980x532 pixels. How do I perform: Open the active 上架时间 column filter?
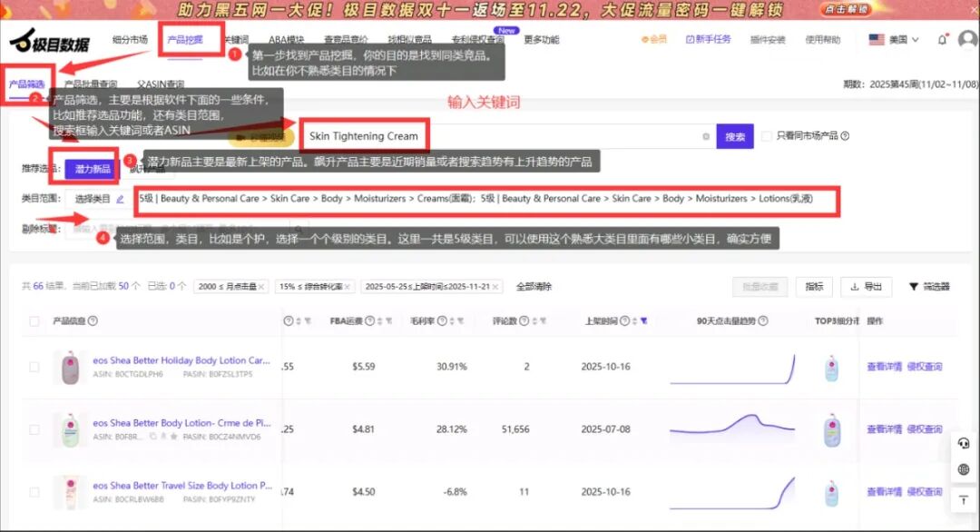pyautogui.click(x=643, y=320)
